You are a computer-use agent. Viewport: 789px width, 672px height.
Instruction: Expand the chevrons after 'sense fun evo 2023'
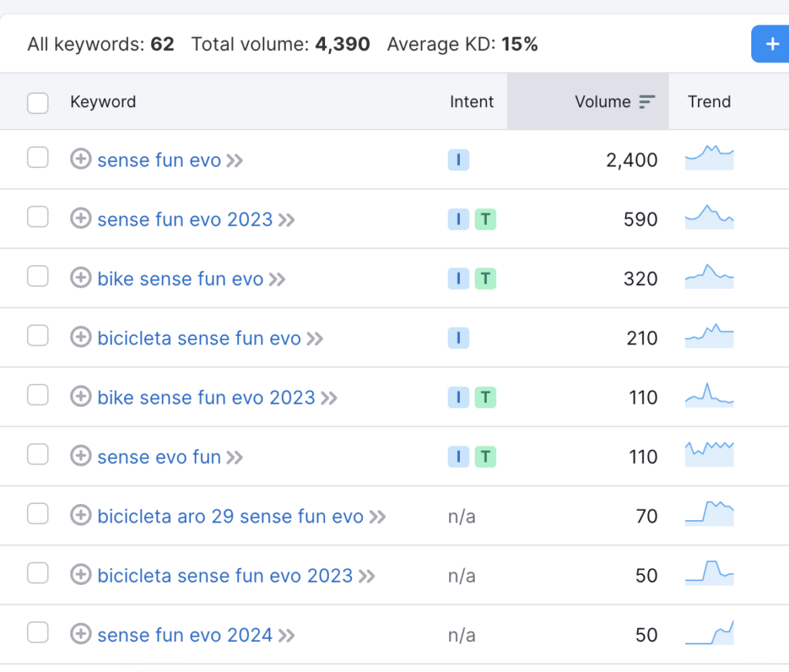[287, 220]
